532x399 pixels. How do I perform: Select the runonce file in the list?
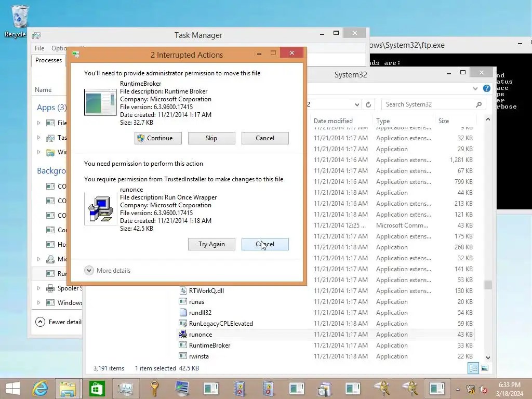click(201, 334)
